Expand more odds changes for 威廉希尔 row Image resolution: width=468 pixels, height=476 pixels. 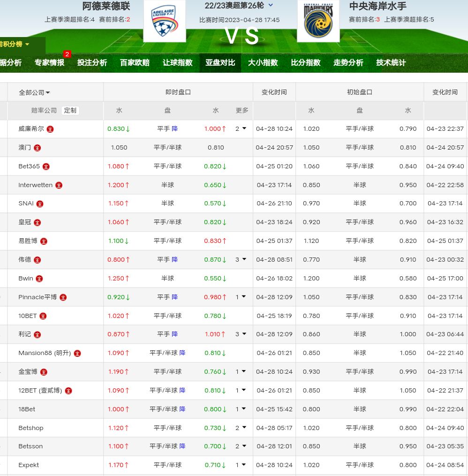(x=241, y=128)
